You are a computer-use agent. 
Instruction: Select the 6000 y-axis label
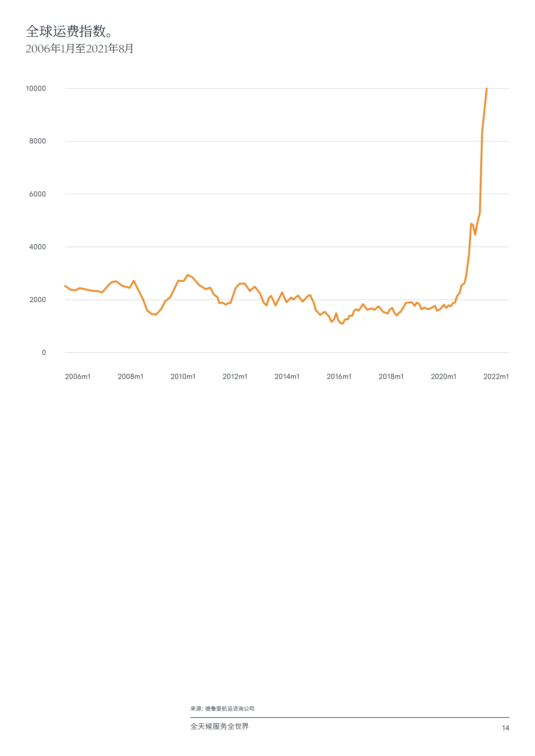[x=38, y=194]
